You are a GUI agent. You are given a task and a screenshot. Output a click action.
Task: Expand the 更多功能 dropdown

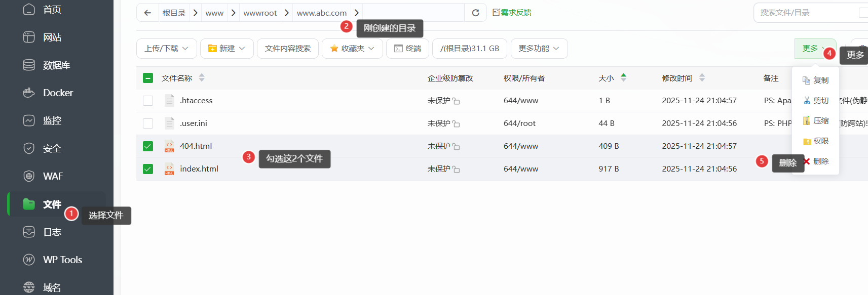pyautogui.click(x=539, y=49)
